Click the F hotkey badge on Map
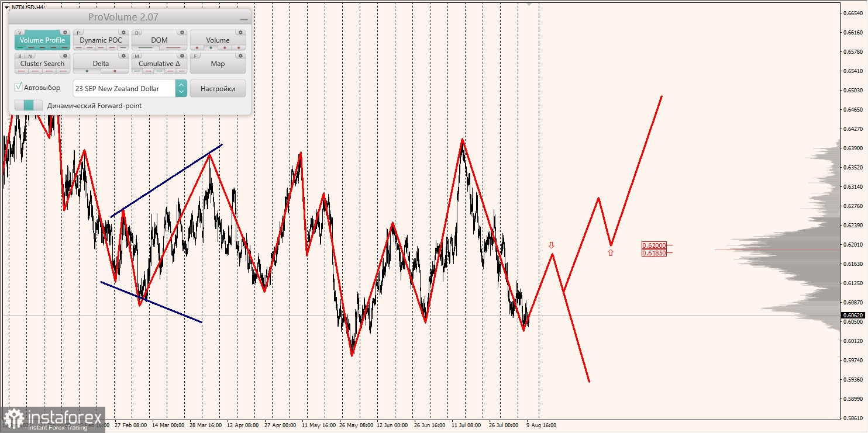This screenshot has width=868, height=433. click(195, 56)
